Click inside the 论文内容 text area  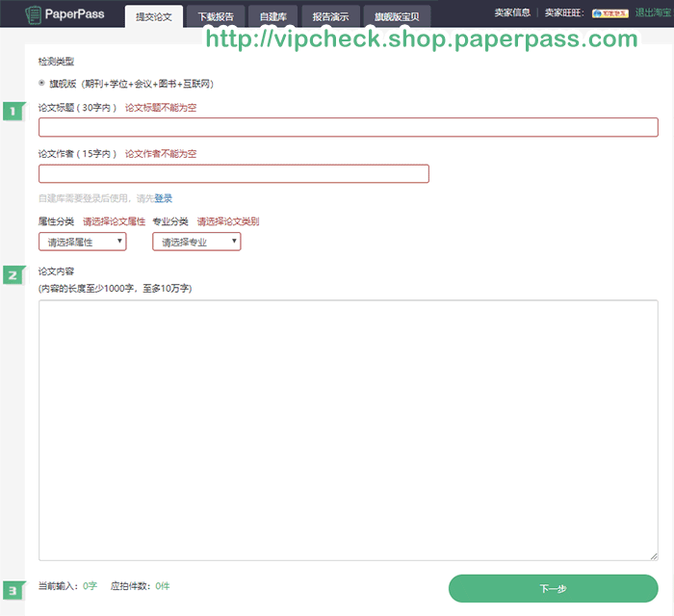(349, 430)
